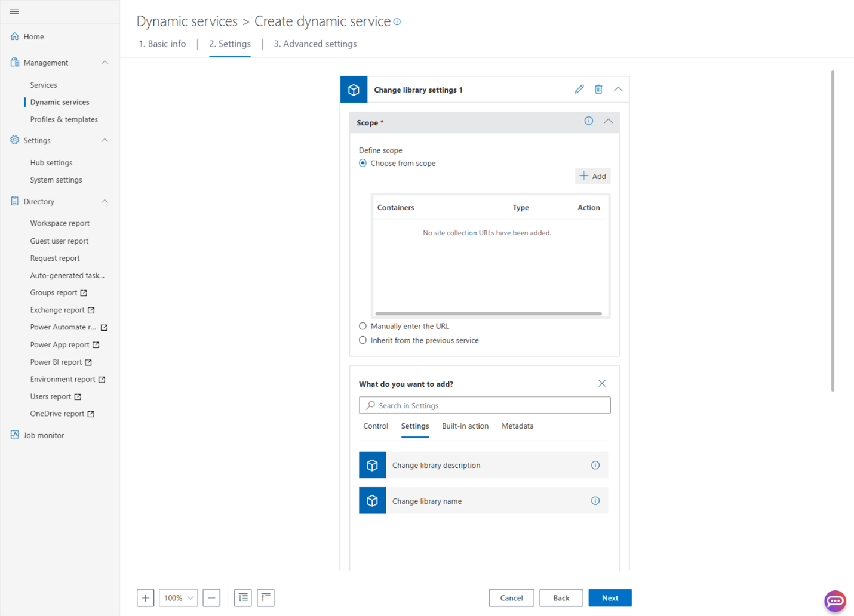This screenshot has width=854, height=616.
Task: Click the Back button
Action: pyautogui.click(x=561, y=597)
